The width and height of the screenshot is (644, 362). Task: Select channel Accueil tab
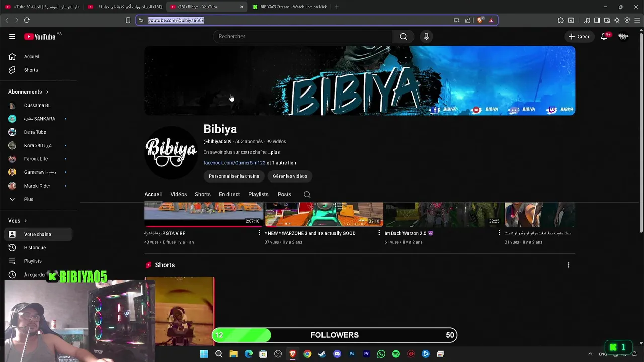tap(153, 194)
